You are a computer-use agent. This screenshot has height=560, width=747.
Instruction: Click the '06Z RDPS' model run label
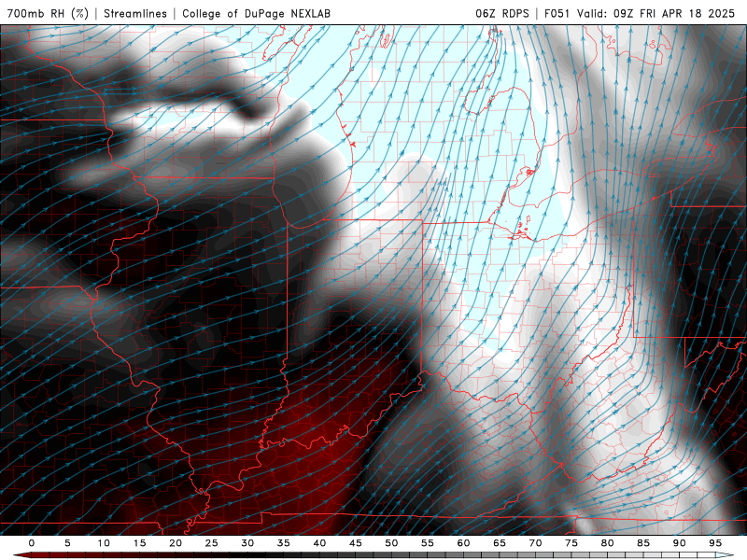click(502, 13)
